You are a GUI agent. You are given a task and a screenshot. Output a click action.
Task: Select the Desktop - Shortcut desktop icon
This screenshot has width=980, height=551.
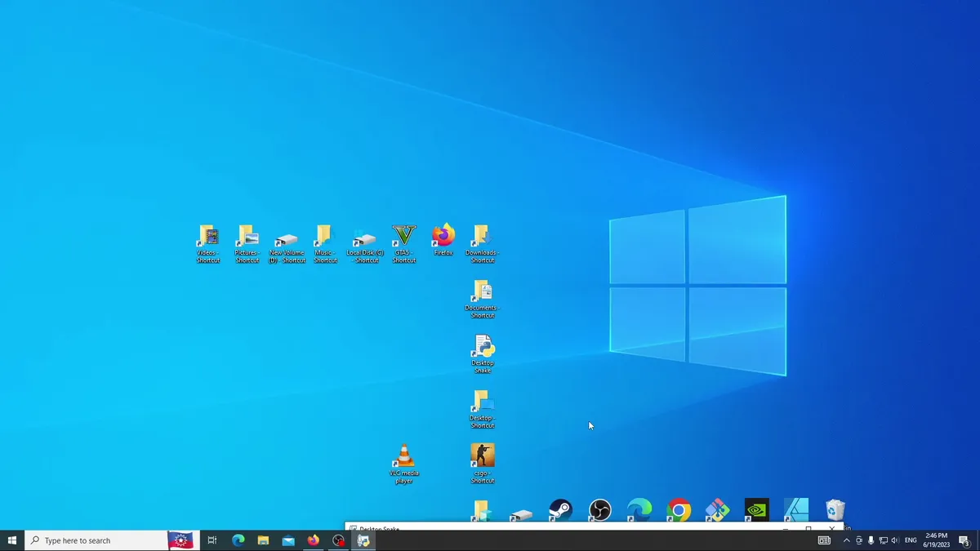coord(483,409)
